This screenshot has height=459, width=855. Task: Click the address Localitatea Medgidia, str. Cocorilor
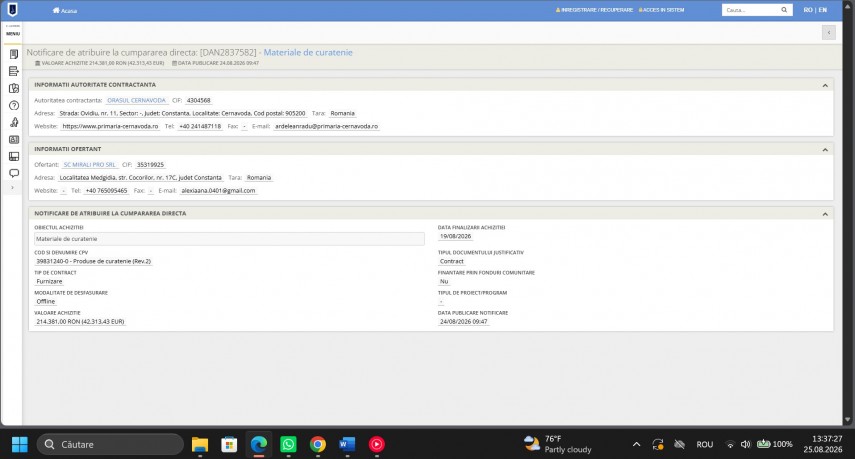click(141, 178)
